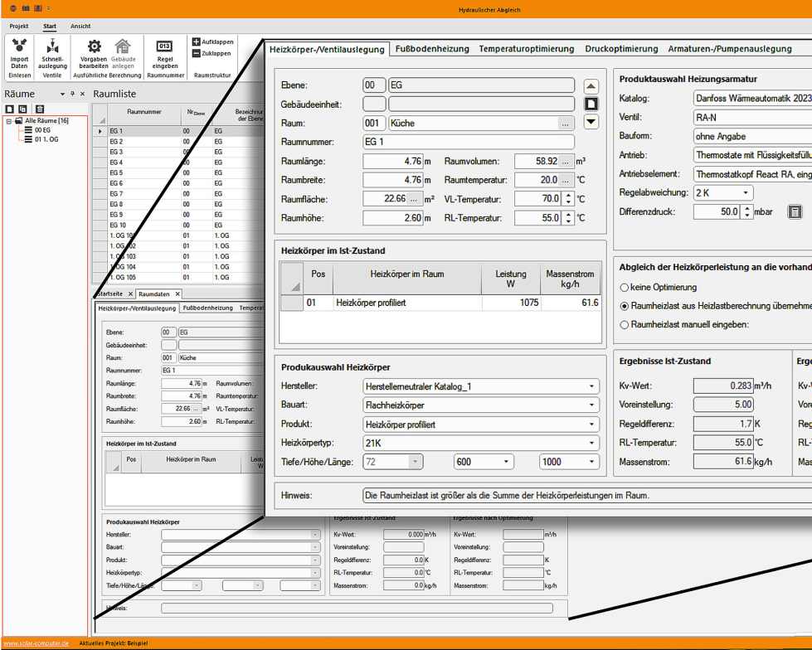Screen dimensions: 812x650
Task: Switch to the Fußbodenheizung tab
Action: (430, 49)
